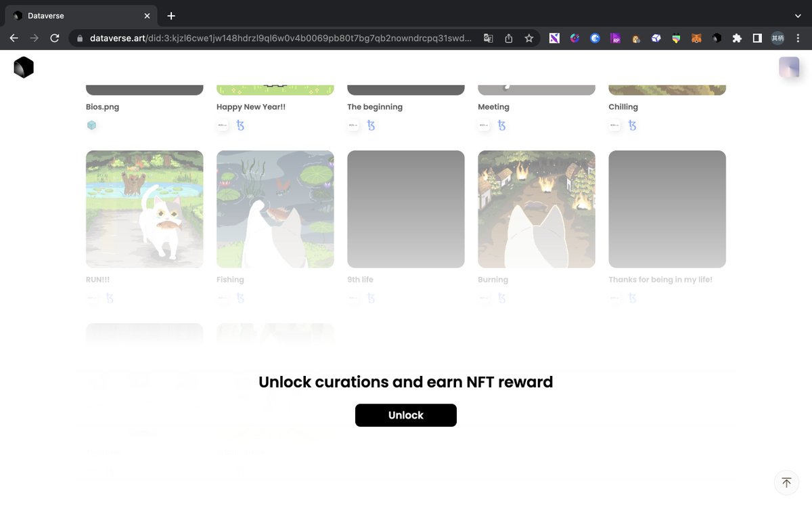Click the Tezos badge under 9th life
Viewport: 812px width, 508px height.
[370, 297]
